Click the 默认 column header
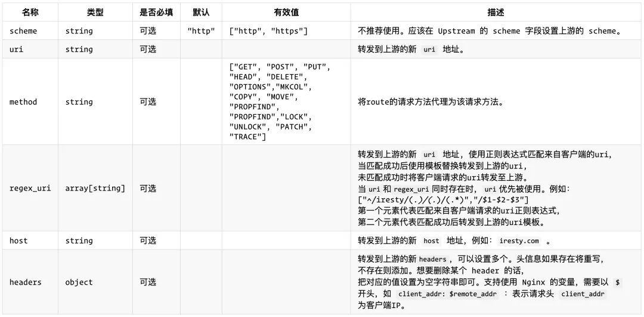This screenshot has height=317, width=644. (x=201, y=12)
